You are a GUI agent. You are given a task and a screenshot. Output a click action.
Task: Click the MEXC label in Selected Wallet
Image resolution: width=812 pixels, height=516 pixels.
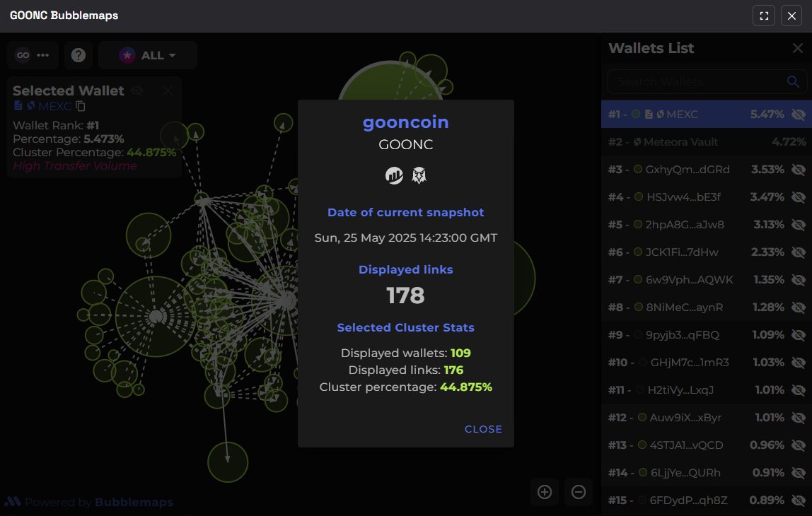tap(54, 107)
